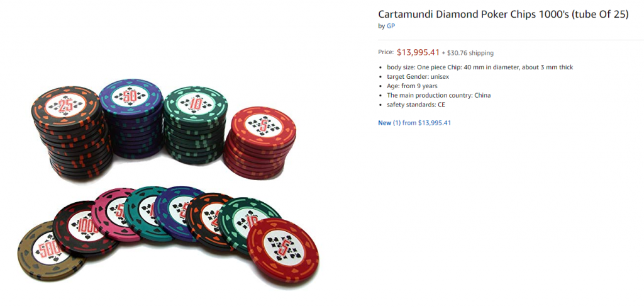This screenshot has width=644, height=308.
Task: Open the GP seller link
Action: (x=391, y=26)
